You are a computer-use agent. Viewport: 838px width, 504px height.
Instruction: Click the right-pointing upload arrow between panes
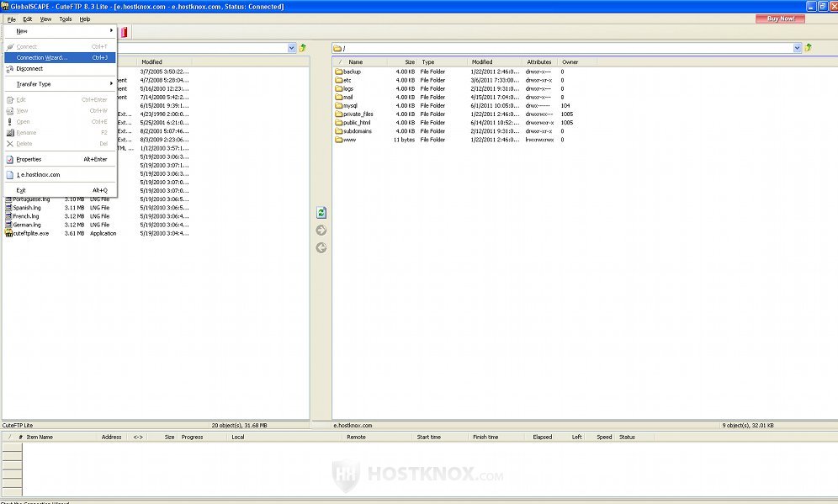321,231
